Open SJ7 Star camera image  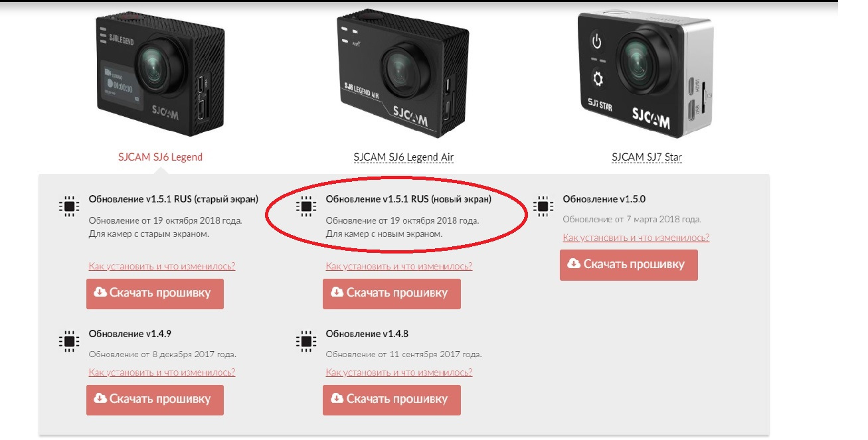(642, 72)
